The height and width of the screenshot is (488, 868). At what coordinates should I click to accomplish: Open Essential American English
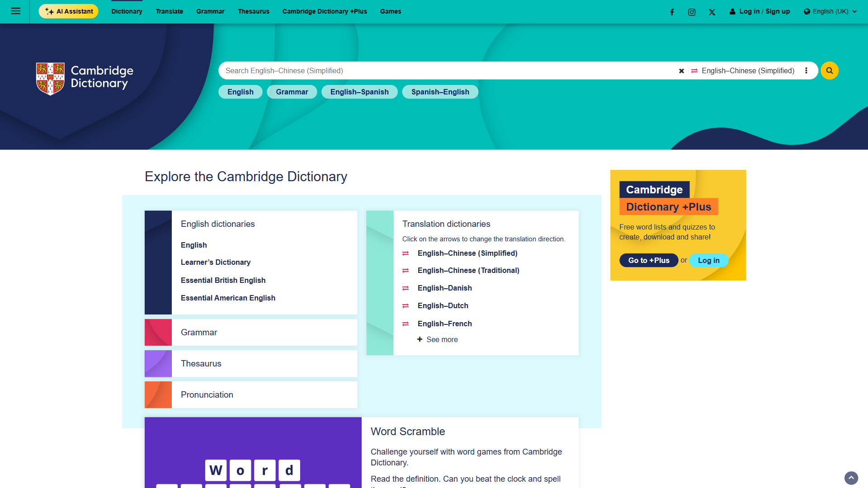(228, 298)
